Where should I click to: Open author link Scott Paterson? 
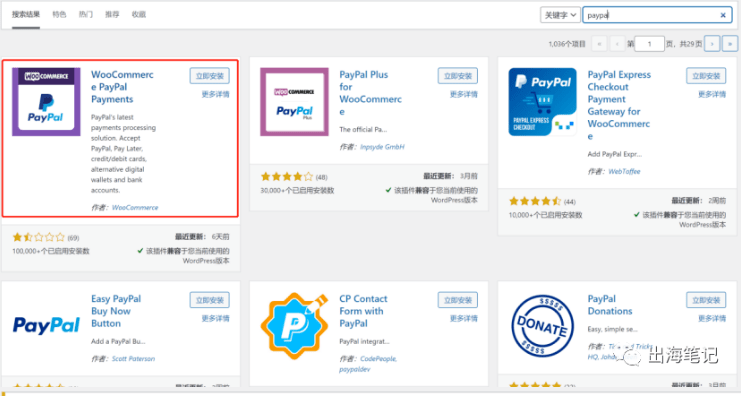(133, 359)
